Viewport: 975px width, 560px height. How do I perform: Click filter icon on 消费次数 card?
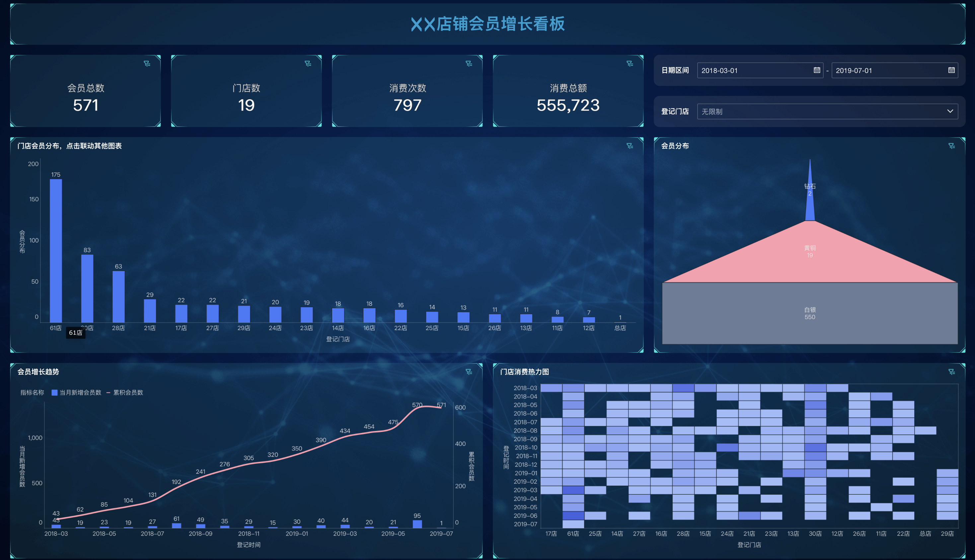coord(469,64)
